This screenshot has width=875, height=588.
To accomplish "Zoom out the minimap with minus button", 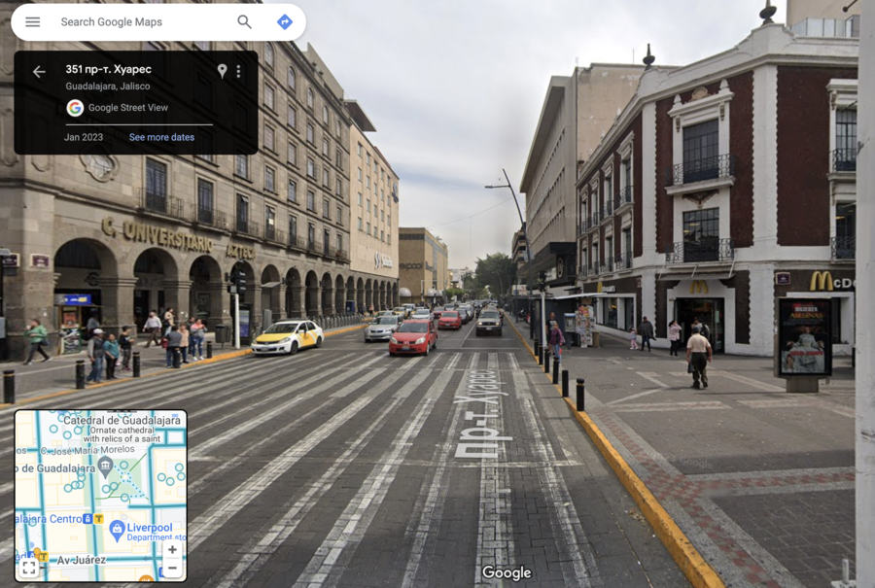I will click(172, 569).
